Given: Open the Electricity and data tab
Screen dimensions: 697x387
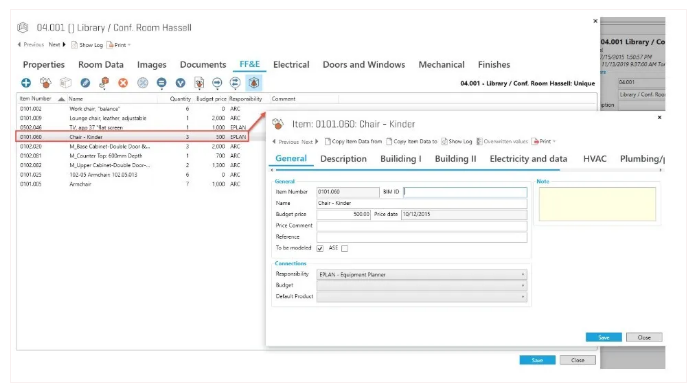Looking at the screenshot, I should pos(528,159).
